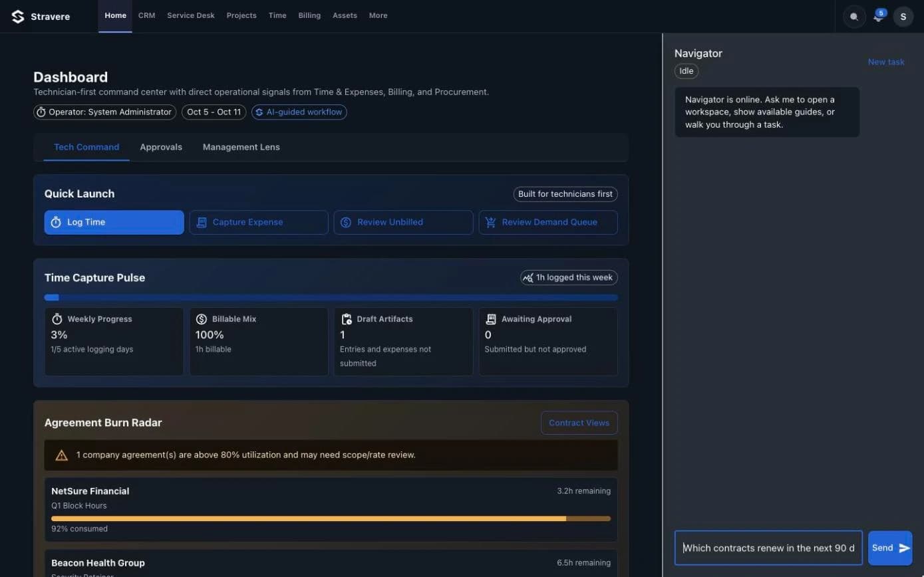The width and height of the screenshot is (924, 577).
Task: Click the warning triangle icon in agreement alert
Action: click(62, 455)
